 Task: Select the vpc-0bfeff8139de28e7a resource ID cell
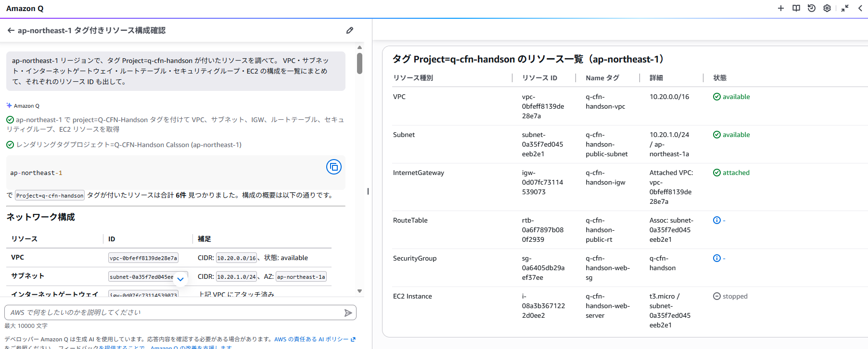[543, 106]
